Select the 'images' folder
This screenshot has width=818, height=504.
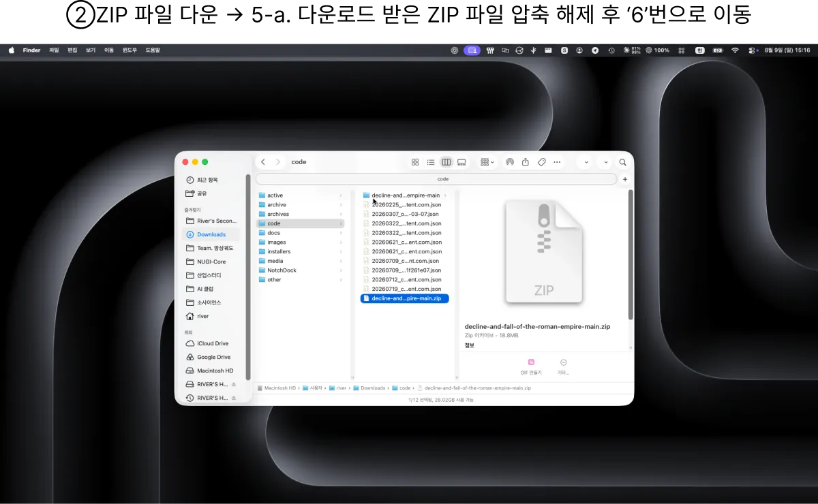(301, 242)
